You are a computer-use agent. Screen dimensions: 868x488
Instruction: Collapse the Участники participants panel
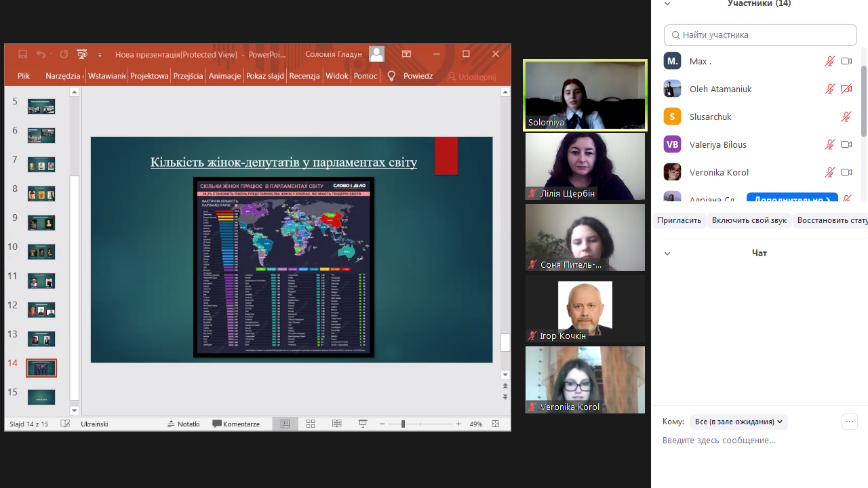(x=667, y=3)
